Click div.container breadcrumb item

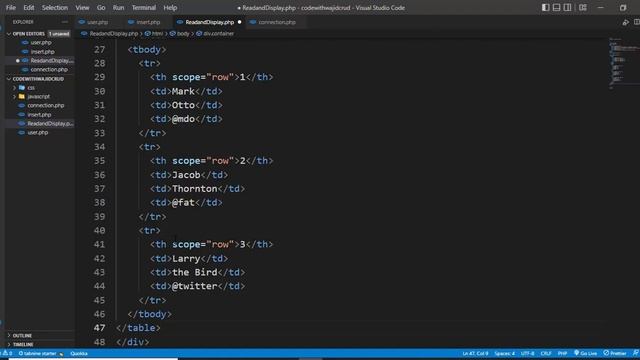pos(218,33)
